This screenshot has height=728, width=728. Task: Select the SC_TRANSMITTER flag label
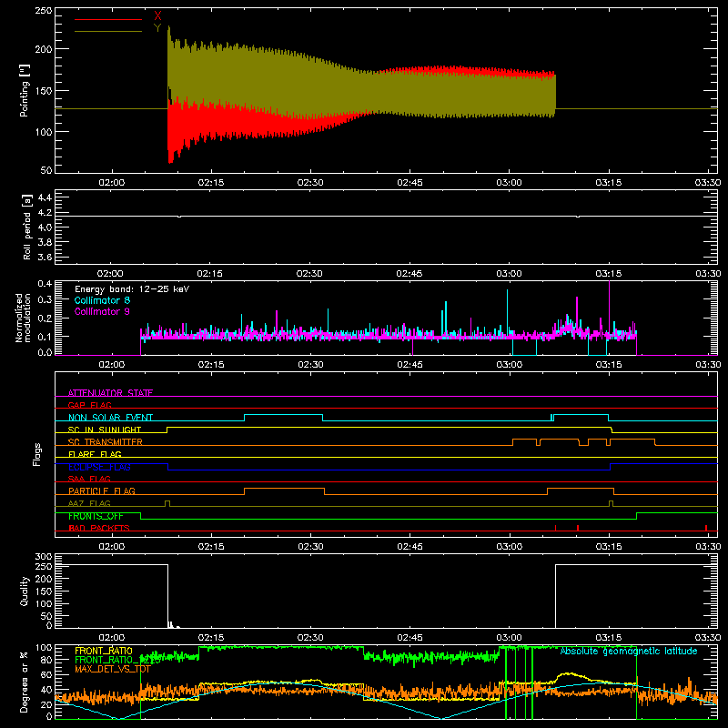(106, 441)
